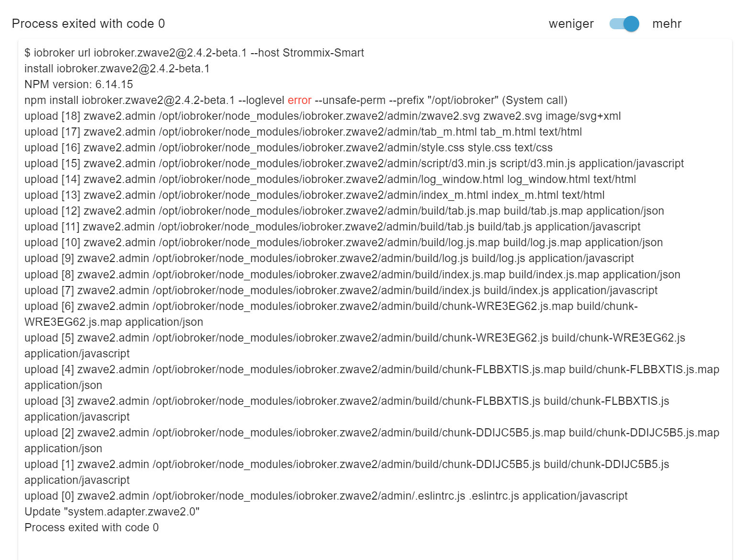Image resolution: width=735 pixels, height=560 pixels.
Task: Click the iobroker url command line
Action: click(194, 53)
